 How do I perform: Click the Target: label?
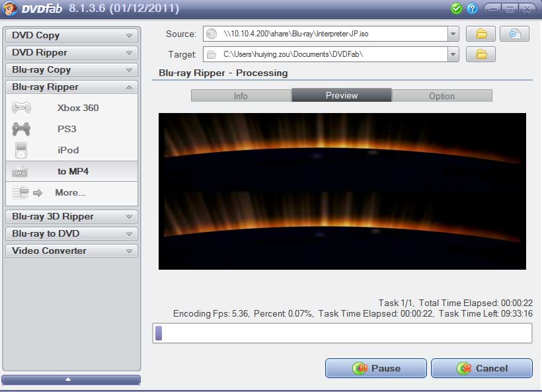point(182,54)
